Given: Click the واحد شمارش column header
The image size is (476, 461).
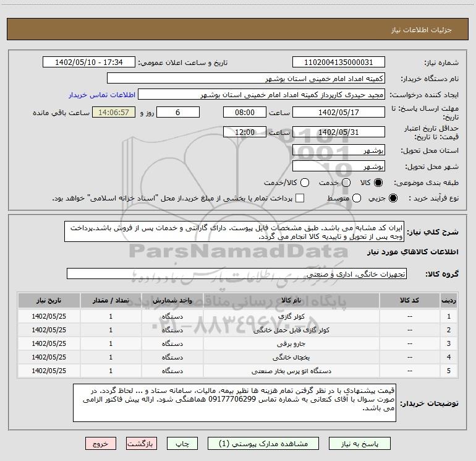Looking at the screenshot, I should (x=172, y=300).
